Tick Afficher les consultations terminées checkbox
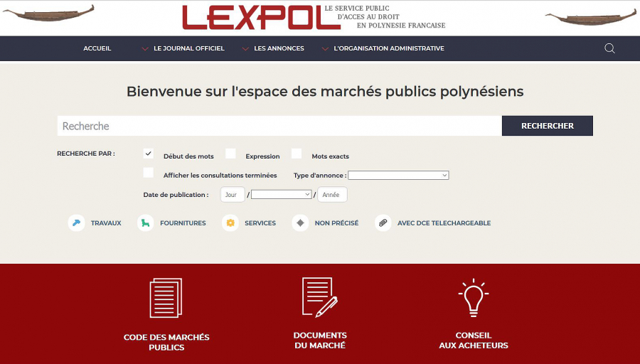640x364 pixels. click(149, 173)
